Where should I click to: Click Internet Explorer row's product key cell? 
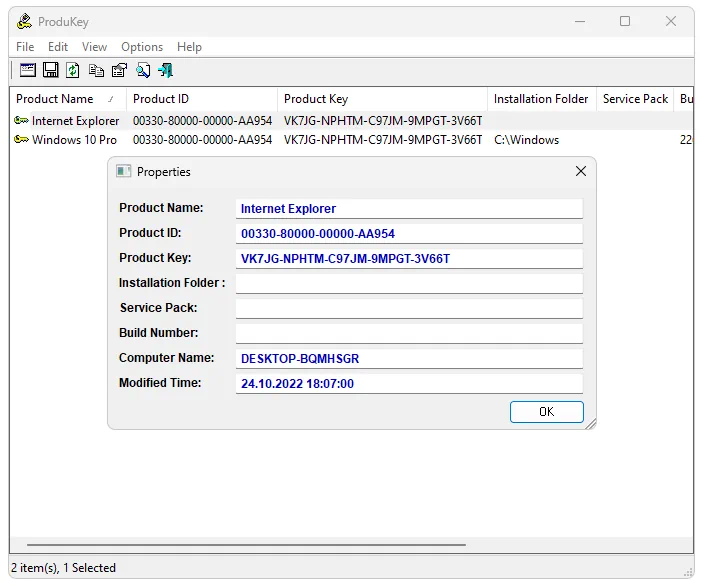(383, 121)
